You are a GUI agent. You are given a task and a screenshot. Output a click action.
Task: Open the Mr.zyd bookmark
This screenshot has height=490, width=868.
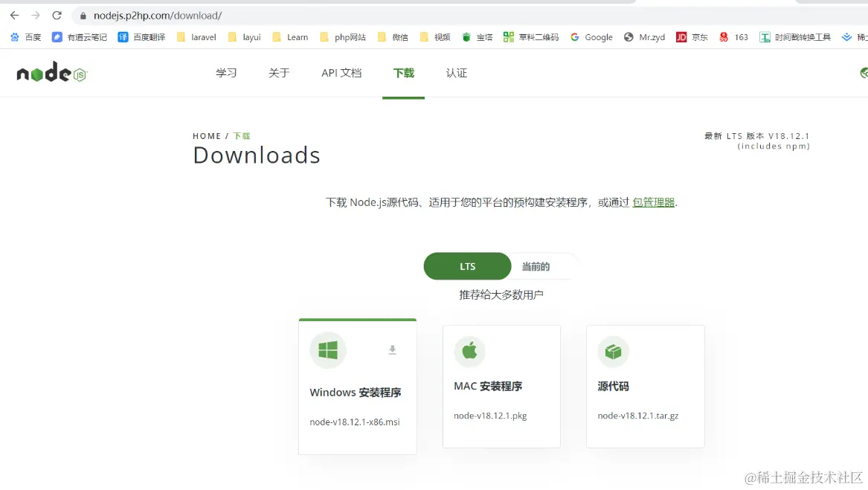click(644, 37)
